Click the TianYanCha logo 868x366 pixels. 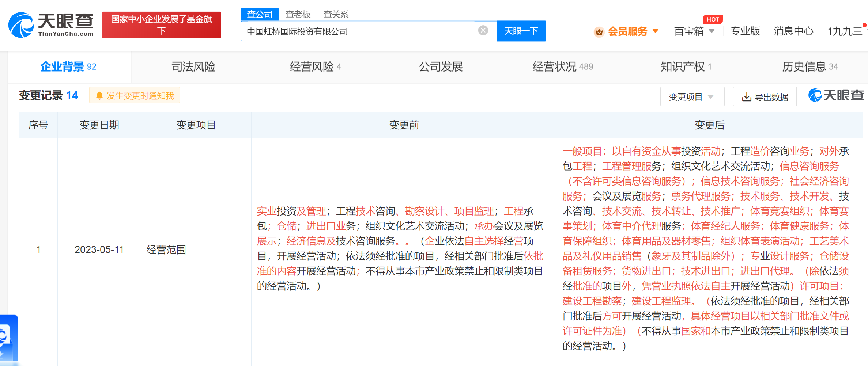(51, 25)
